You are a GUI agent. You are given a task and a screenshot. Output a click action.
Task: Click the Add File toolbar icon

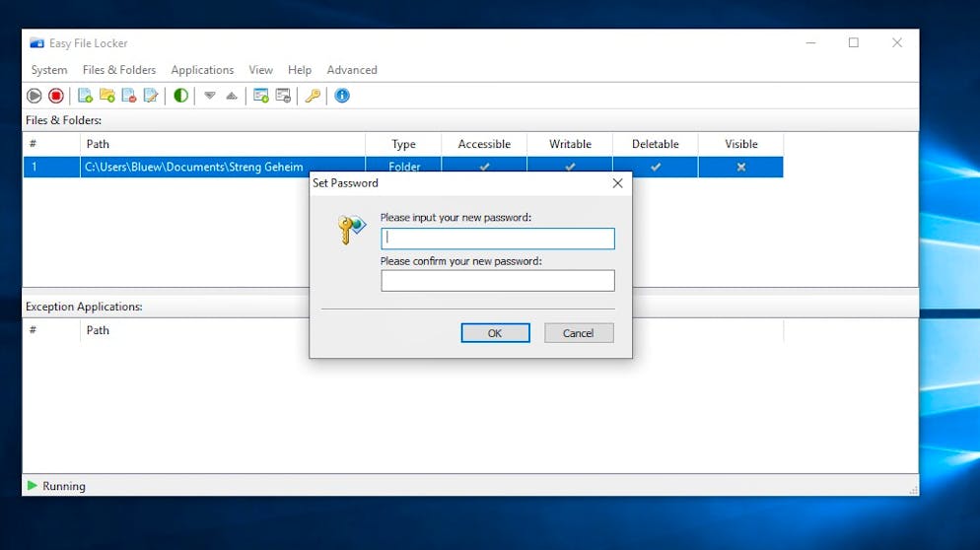[85, 96]
